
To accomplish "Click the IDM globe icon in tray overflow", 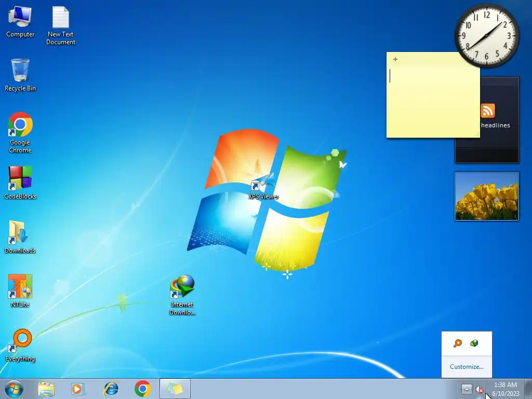I will [474, 343].
